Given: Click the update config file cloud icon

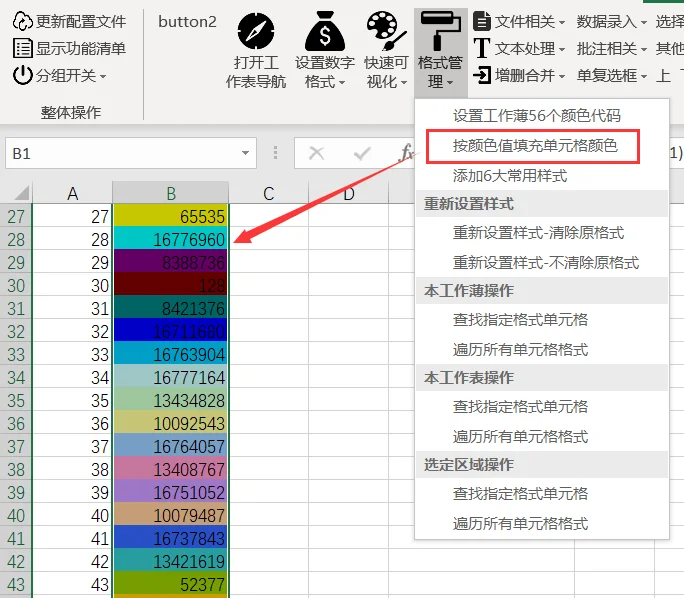Looking at the screenshot, I should tap(22, 21).
